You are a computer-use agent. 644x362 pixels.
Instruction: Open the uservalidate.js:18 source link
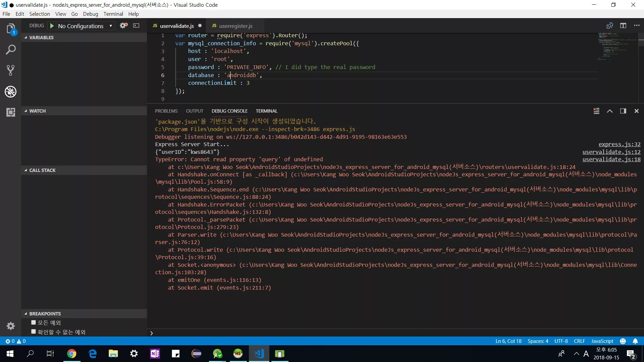[x=611, y=159]
